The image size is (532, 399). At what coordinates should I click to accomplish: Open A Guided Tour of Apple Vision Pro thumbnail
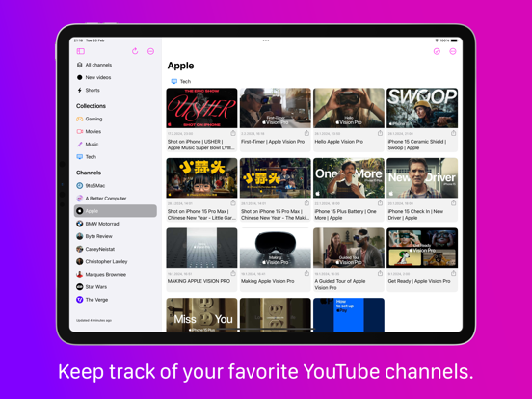[349, 248]
